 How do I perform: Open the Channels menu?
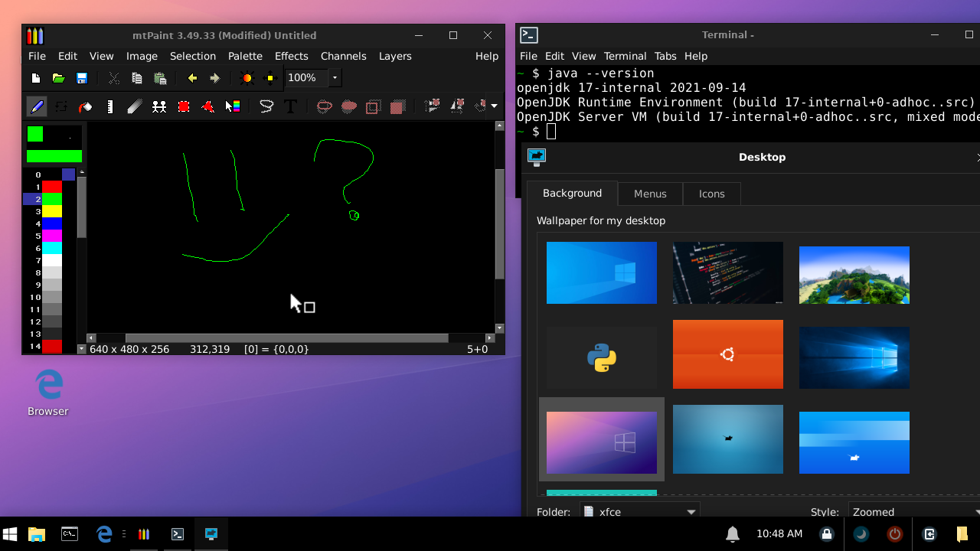[343, 56]
